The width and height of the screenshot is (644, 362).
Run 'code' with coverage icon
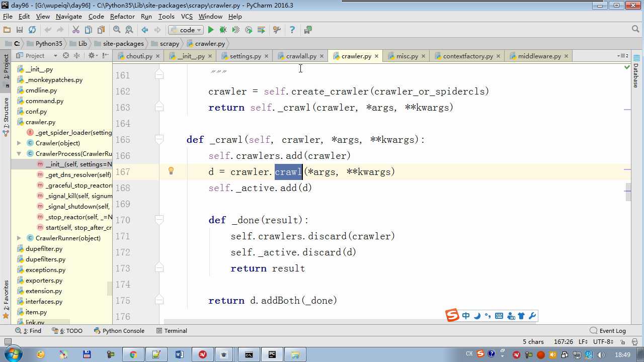236,30
